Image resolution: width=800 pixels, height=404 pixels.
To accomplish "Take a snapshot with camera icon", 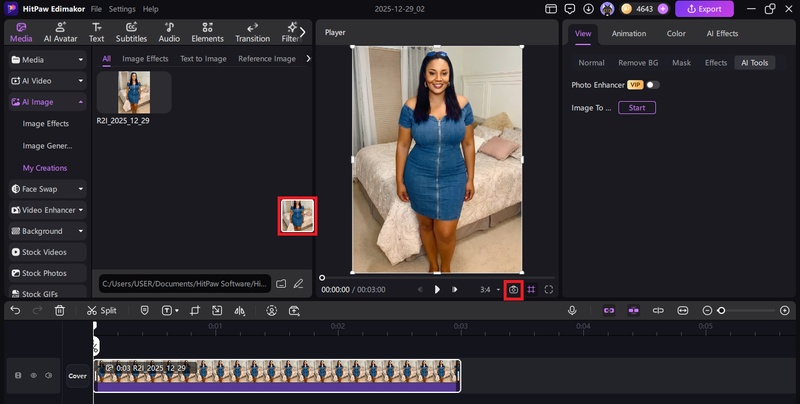I will [513, 290].
